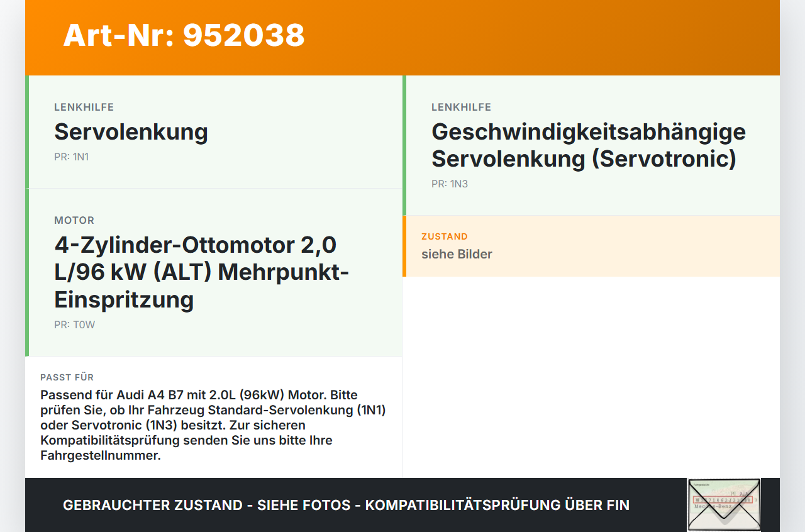This screenshot has height=532, width=805.
Task: Click the PR: T0W code label
Action: (74, 325)
